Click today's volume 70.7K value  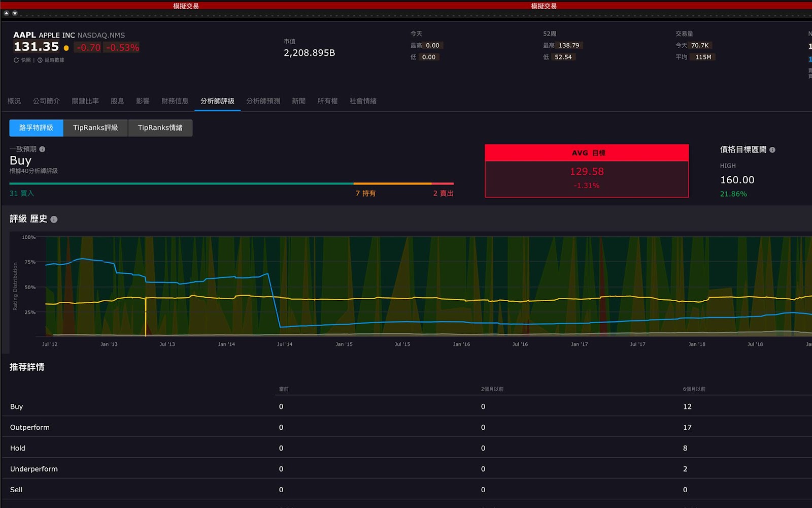point(700,45)
